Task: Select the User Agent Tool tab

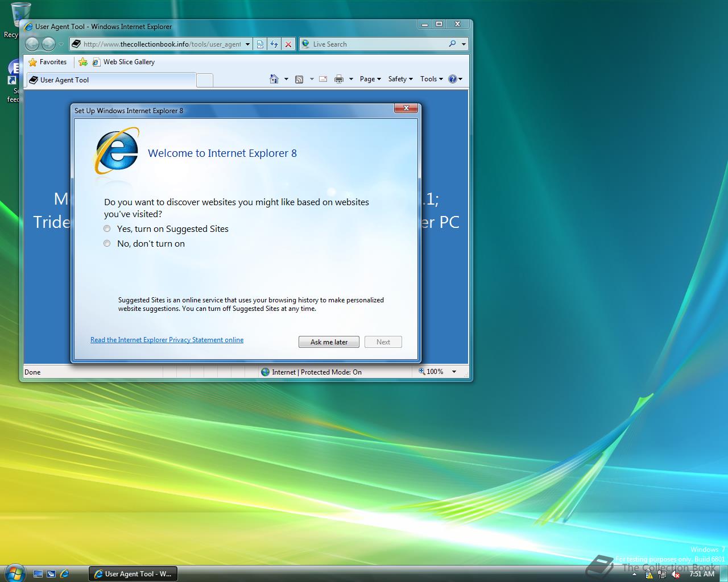Action: pyautogui.click(x=111, y=80)
